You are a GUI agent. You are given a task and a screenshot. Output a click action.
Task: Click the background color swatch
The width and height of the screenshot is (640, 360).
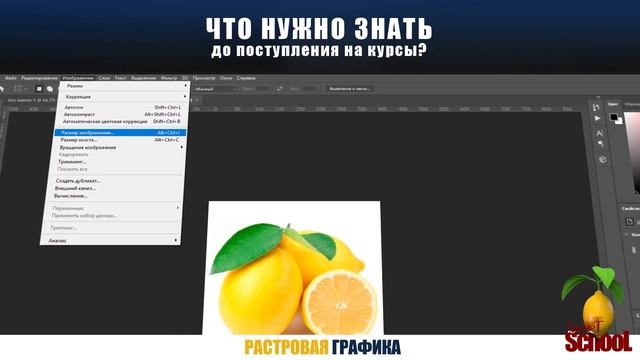[x=619, y=121]
